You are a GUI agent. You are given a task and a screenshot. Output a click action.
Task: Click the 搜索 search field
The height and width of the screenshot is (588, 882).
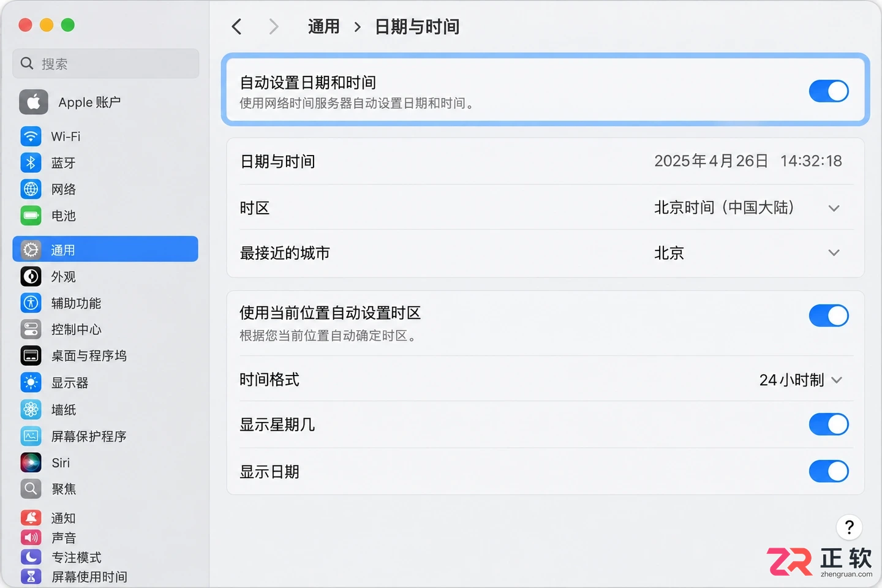(105, 63)
